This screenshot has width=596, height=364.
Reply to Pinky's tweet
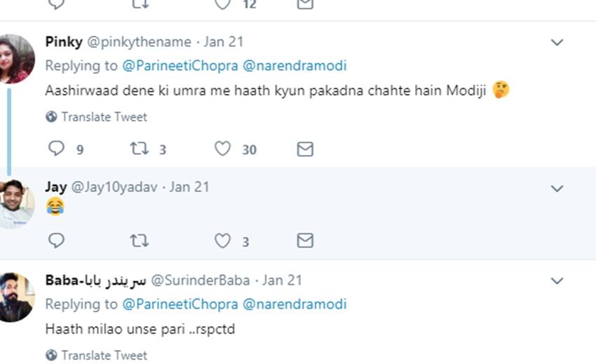[x=56, y=149]
